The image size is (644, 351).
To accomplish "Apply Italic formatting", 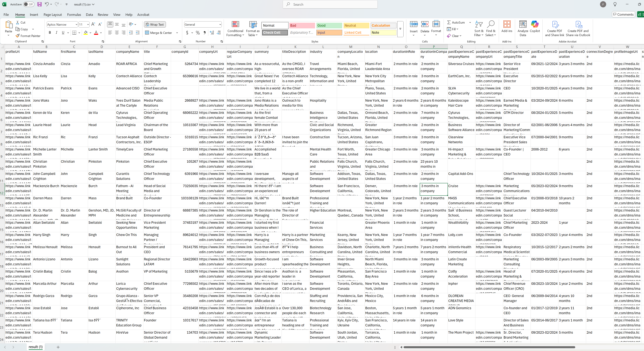I will [x=57, y=33].
